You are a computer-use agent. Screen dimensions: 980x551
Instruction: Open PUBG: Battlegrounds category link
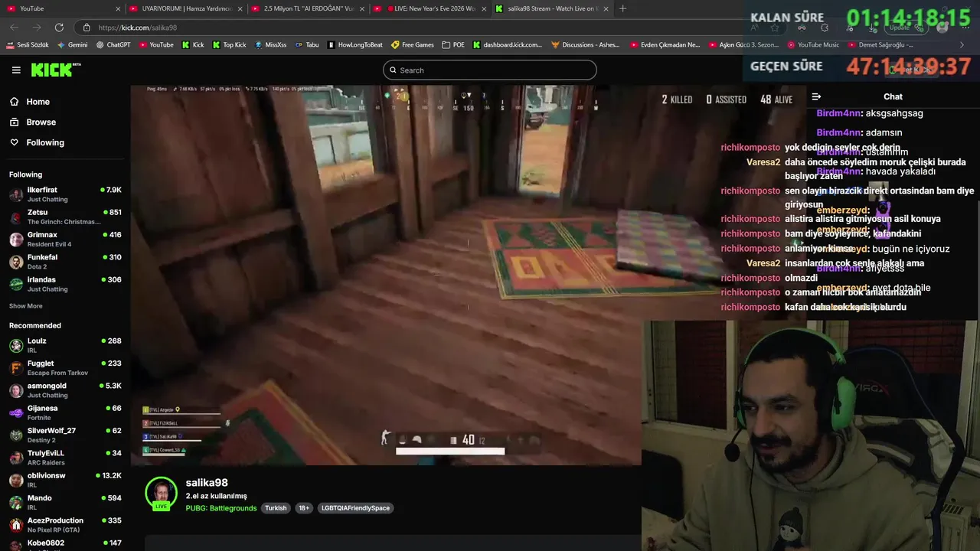tap(221, 508)
